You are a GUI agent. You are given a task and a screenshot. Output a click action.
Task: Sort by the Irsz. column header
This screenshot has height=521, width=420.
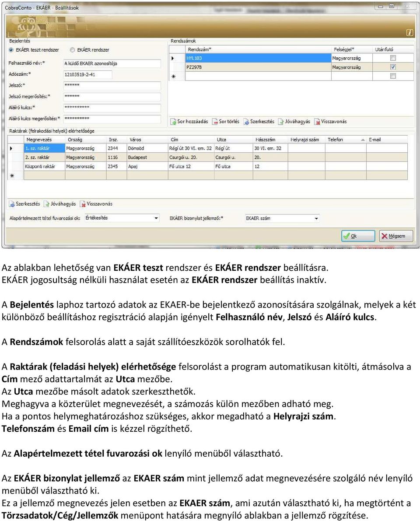pos(116,140)
